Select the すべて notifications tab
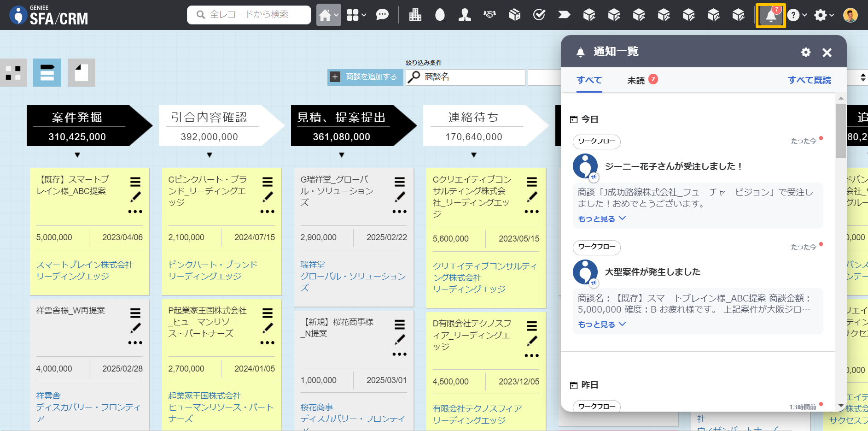The height and width of the screenshot is (431, 868). pos(589,80)
